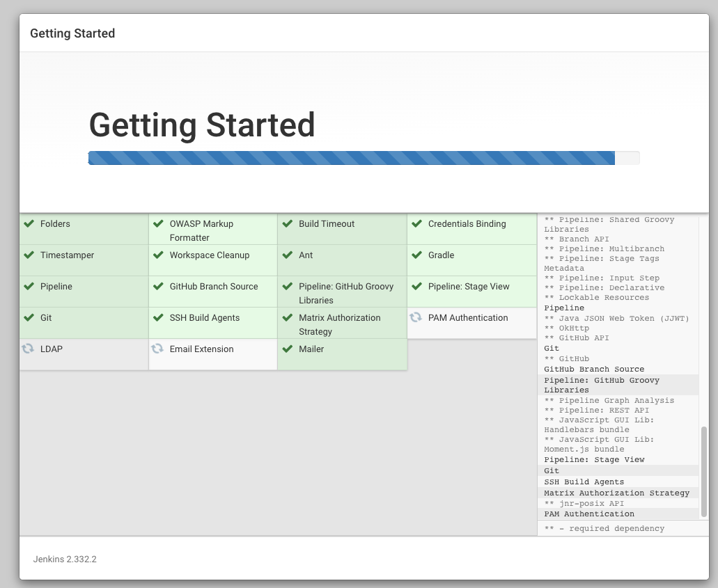This screenshot has height=588, width=718.
Task: Click the GitHub Branch Source checkmark in the plugin grid
Action: tap(159, 287)
